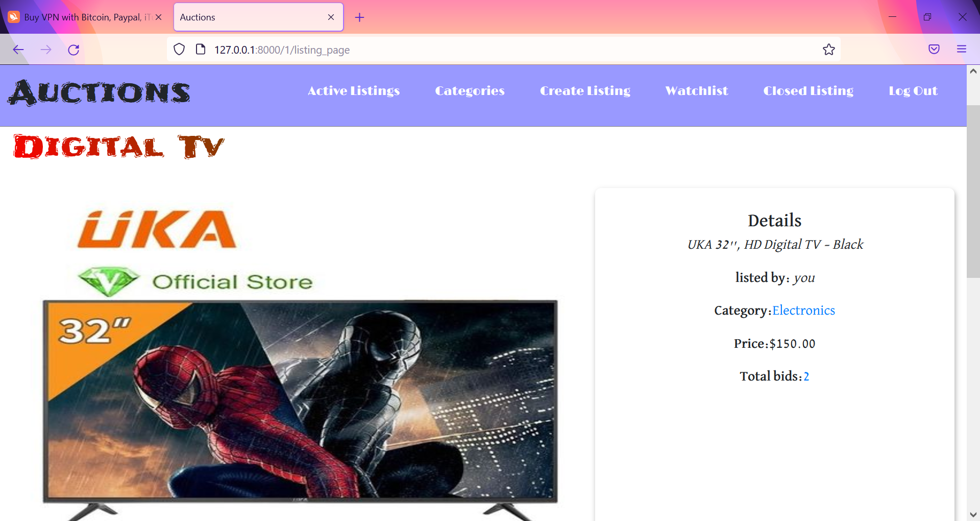Open the Watchlist page
980x521 pixels.
click(697, 91)
